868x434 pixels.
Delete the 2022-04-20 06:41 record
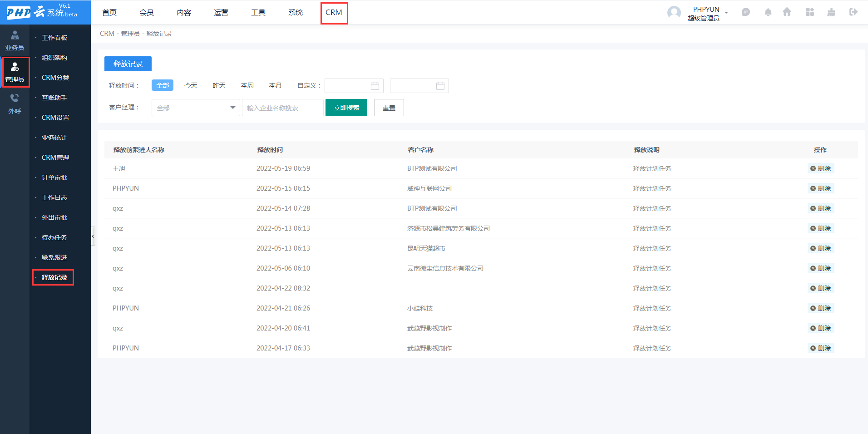pyautogui.click(x=821, y=328)
